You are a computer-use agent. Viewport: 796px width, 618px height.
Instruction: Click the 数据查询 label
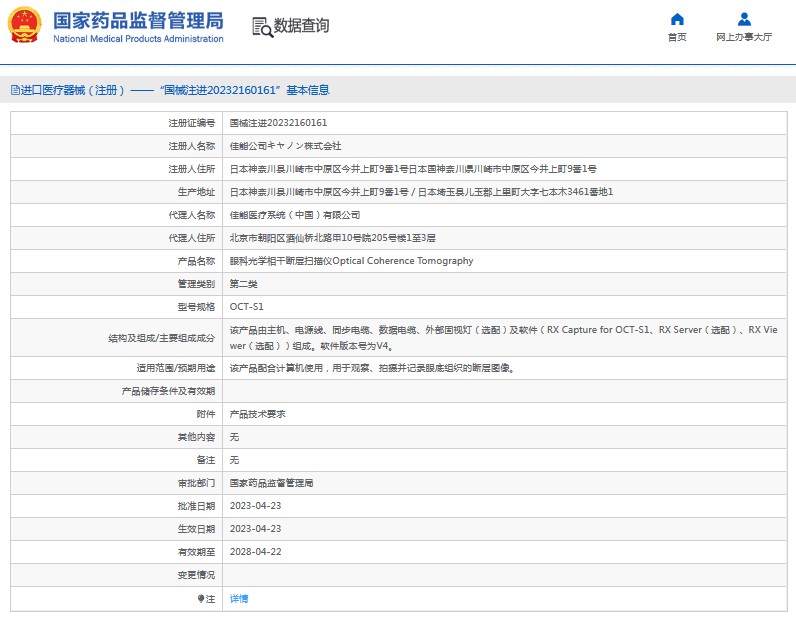[302, 25]
